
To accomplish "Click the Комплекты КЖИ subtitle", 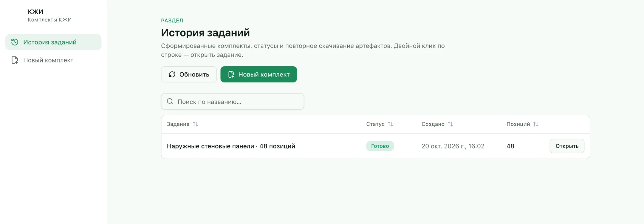I will coord(49,20).
